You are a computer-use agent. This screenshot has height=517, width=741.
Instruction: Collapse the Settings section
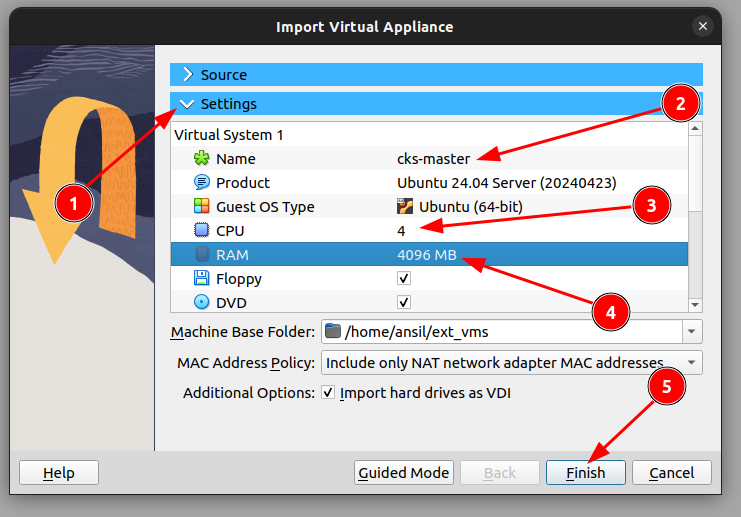[188, 104]
